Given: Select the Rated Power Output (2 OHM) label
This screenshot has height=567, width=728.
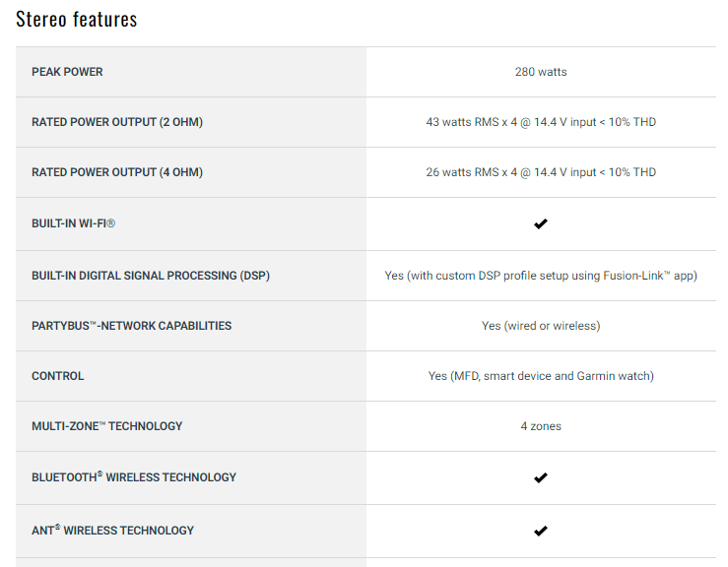Looking at the screenshot, I should click(117, 122).
